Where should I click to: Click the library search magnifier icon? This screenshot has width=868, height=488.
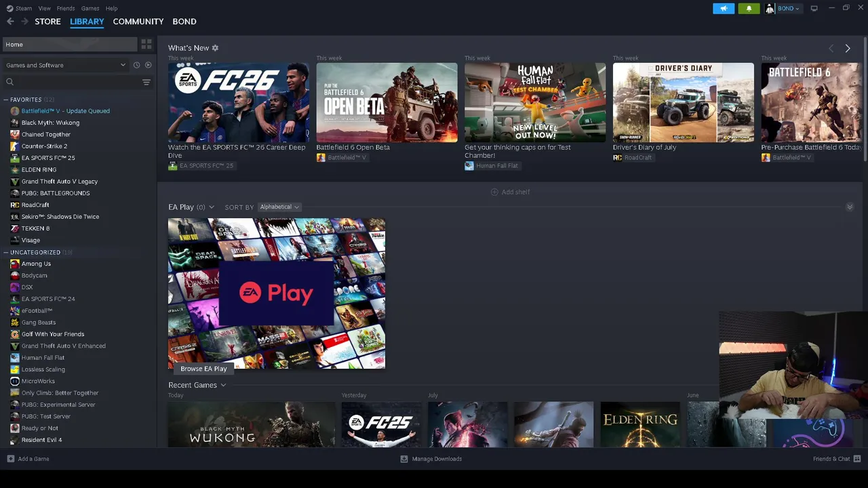[10, 82]
